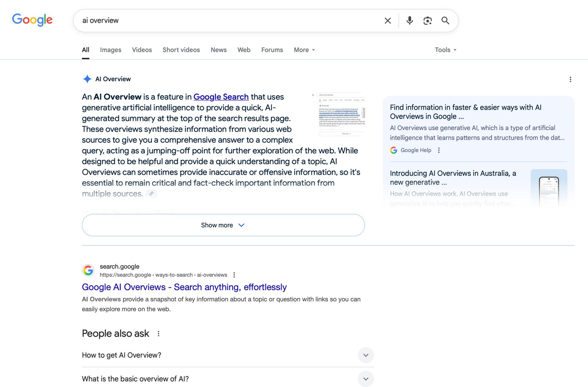Click the 'People also ask' heading
The width and height of the screenshot is (588, 387).
[x=115, y=333]
